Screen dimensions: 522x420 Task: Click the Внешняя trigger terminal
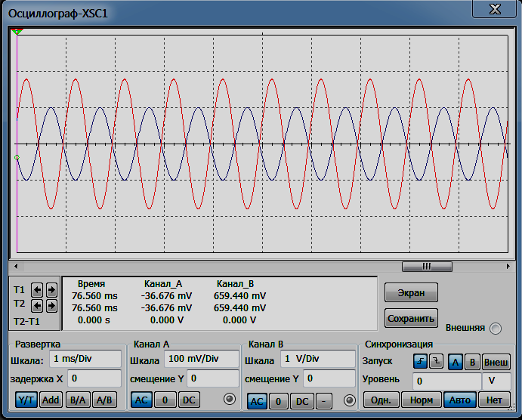[496, 329]
